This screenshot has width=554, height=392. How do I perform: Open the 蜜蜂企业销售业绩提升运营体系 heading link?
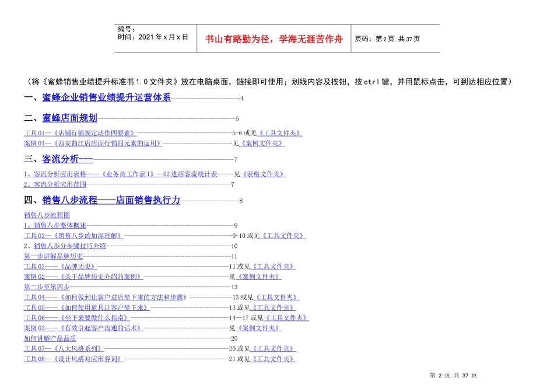tap(106, 97)
